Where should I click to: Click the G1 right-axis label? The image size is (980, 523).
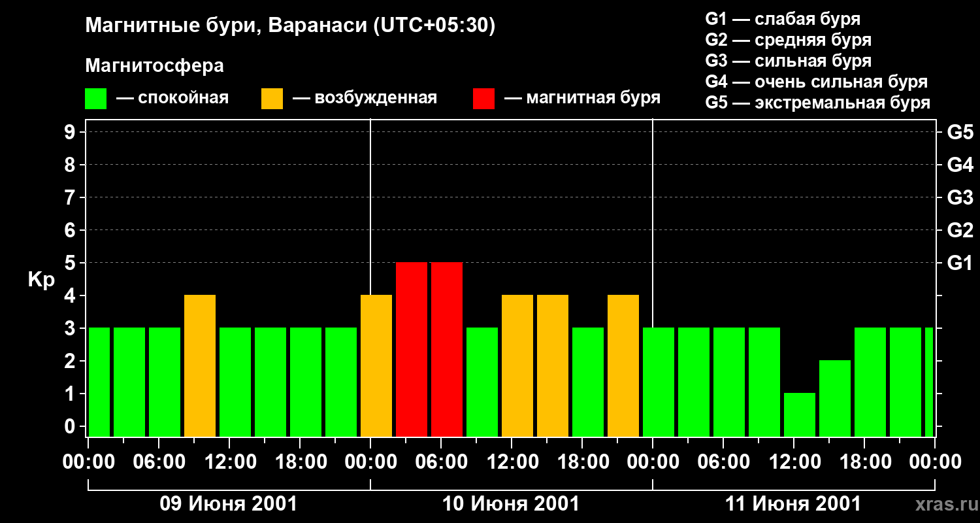(960, 263)
